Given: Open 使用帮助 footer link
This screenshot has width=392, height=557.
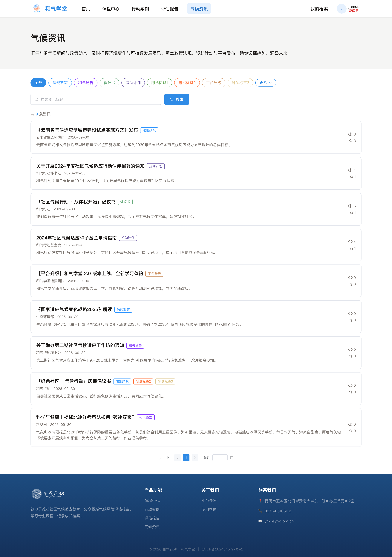Looking at the screenshot, I should [209, 509].
